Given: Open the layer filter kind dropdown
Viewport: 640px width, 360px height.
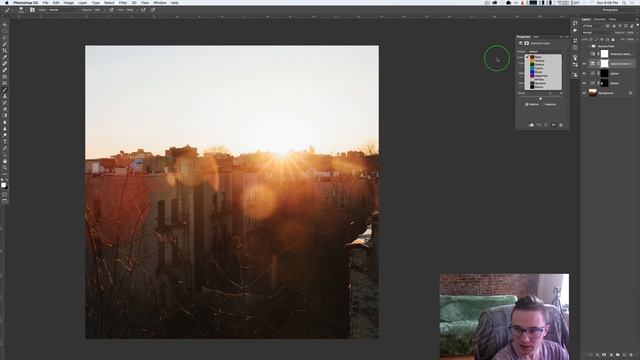Looking at the screenshot, I should coord(593,26).
